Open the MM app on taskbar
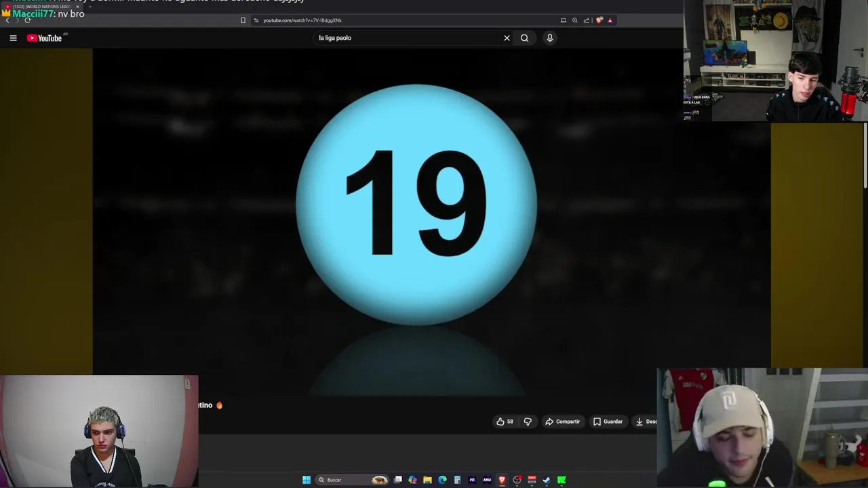 pyautogui.click(x=487, y=480)
